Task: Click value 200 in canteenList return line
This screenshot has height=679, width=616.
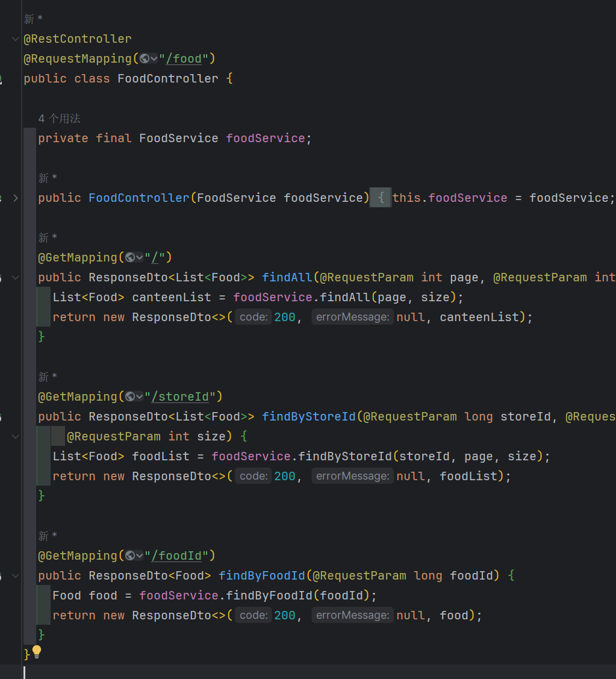Action: pyautogui.click(x=285, y=317)
